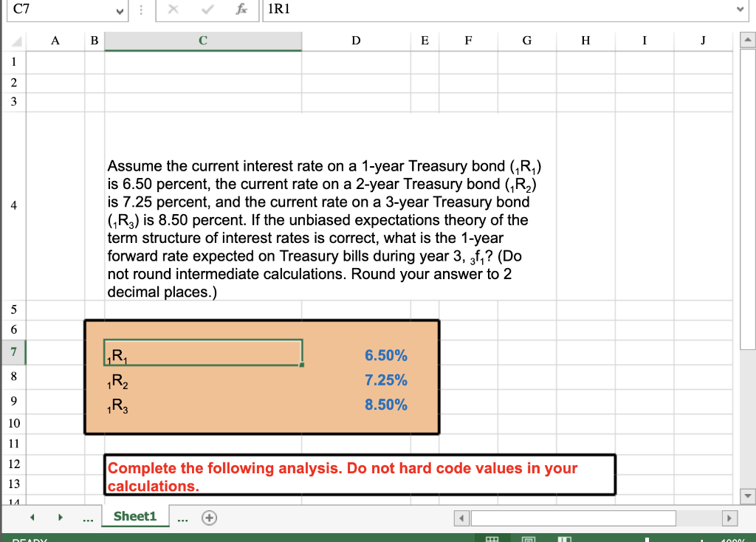The width and height of the screenshot is (756, 542).
Task: Select column B header
Action: [94, 41]
